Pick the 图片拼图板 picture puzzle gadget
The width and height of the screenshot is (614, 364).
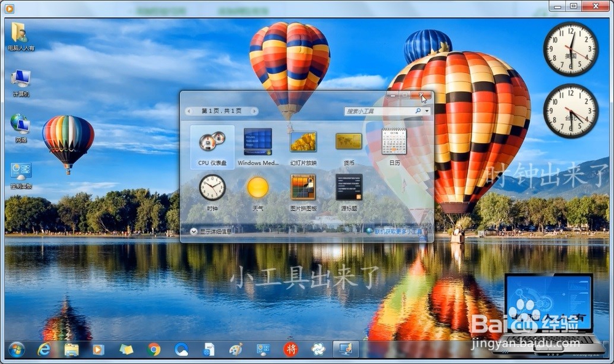(303, 193)
